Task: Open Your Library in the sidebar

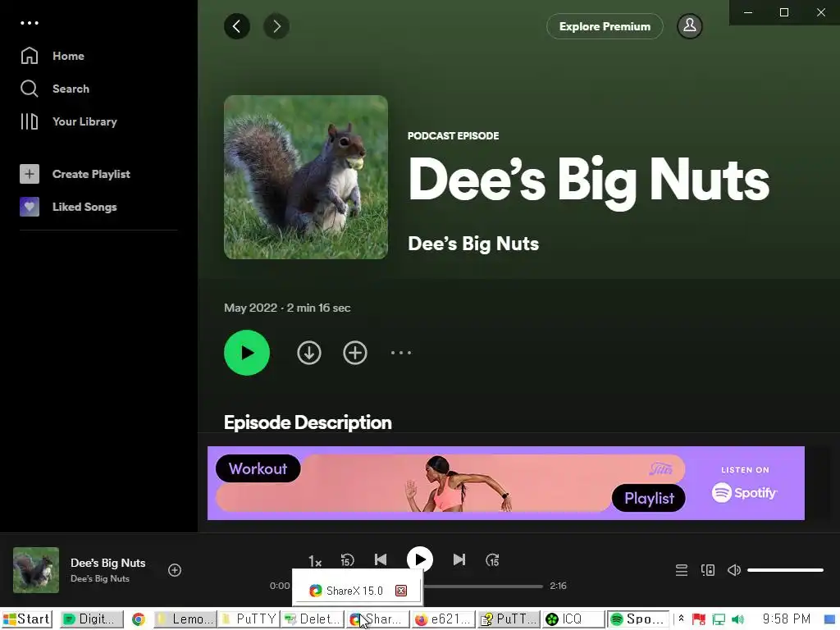Action: pyautogui.click(x=69, y=121)
